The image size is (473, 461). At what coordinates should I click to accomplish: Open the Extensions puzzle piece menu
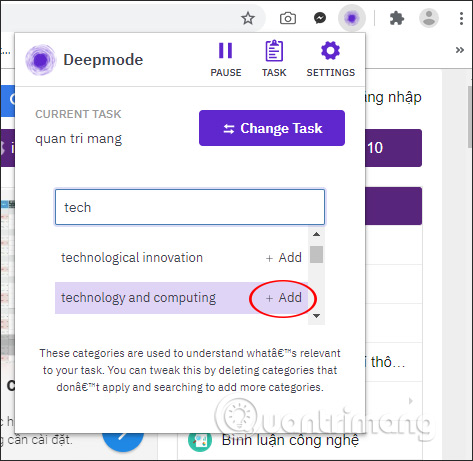pos(397,18)
